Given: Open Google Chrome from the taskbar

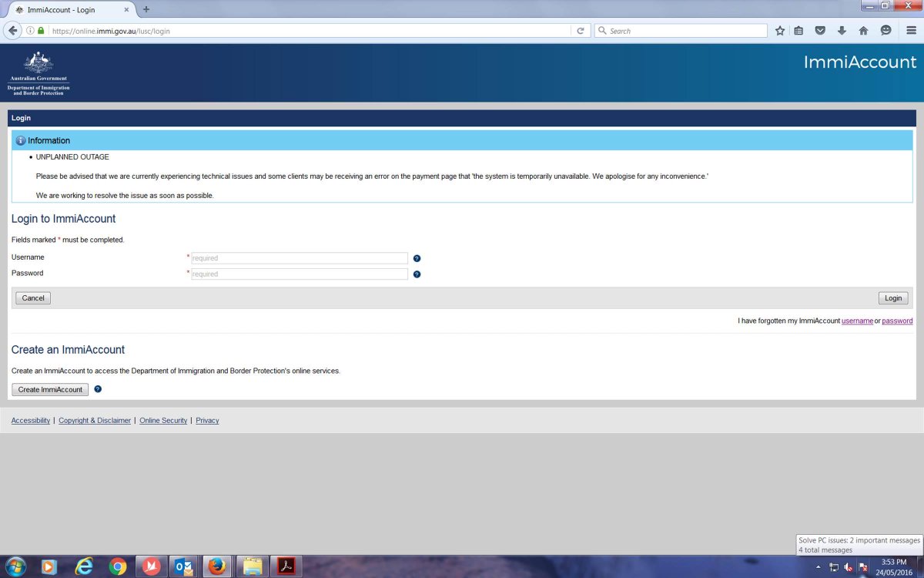Looking at the screenshot, I should click(117, 566).
